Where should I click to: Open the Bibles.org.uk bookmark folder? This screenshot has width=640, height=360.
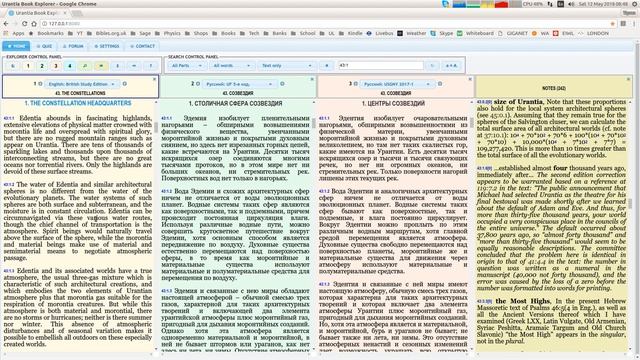[107, 33]
